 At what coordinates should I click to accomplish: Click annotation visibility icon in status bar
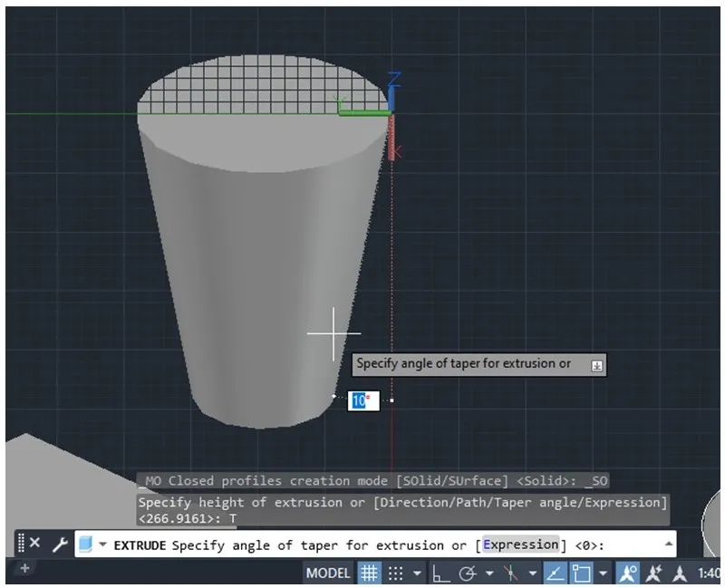pyautogui.click(x=627, y=573)
